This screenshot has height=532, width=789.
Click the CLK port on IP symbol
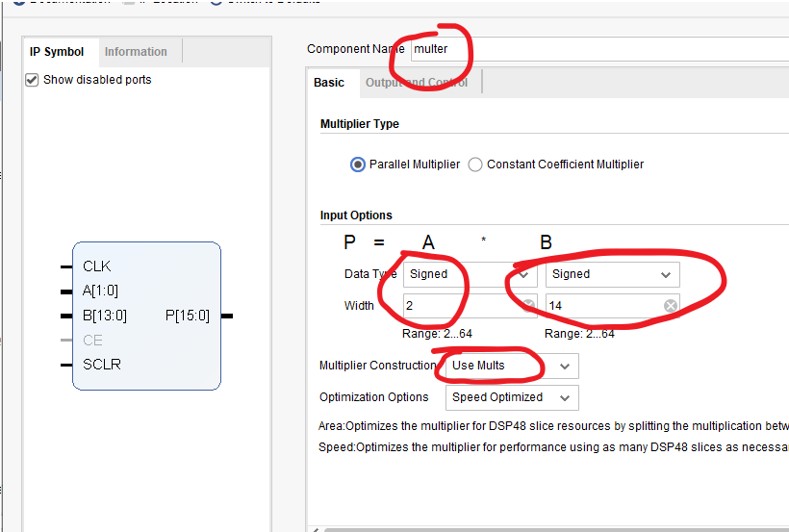coord(96,266)
